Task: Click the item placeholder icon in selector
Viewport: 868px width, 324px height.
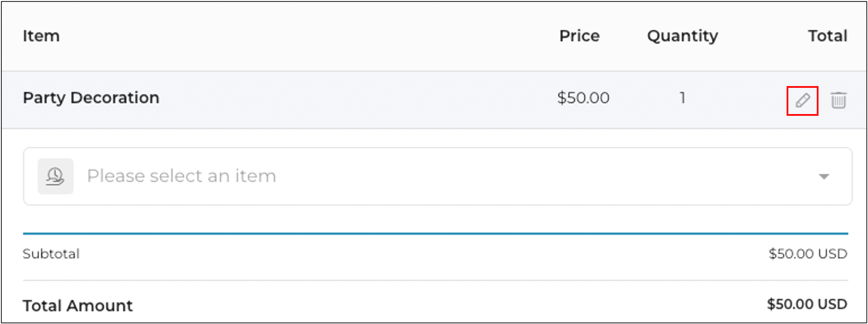Action: (56, 176)
